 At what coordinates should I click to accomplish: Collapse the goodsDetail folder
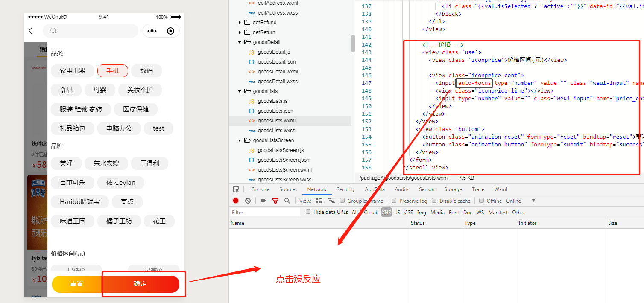(240, 42)
